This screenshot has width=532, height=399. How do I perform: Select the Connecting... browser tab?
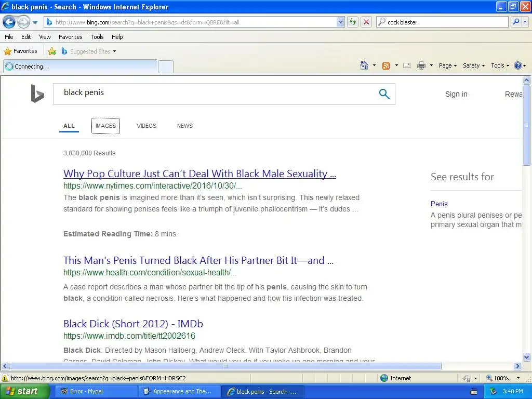coord(81,66)
